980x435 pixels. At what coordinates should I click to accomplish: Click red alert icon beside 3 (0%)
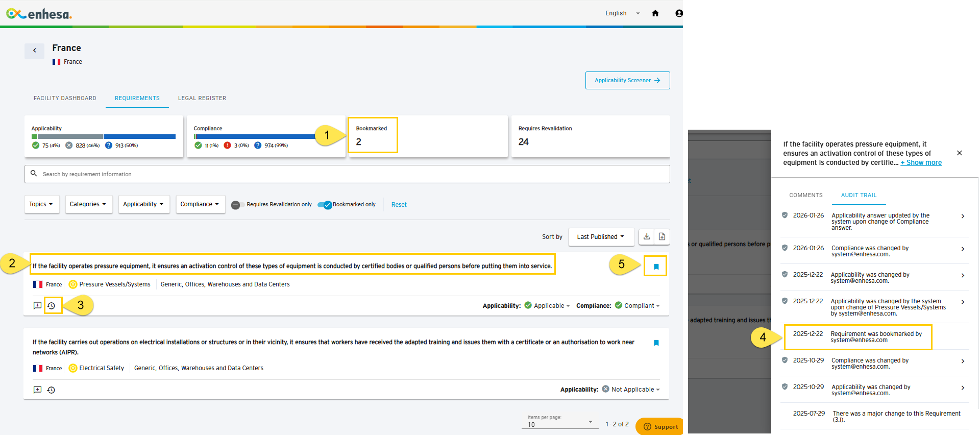pyautogui.click(x=228, y=146)
